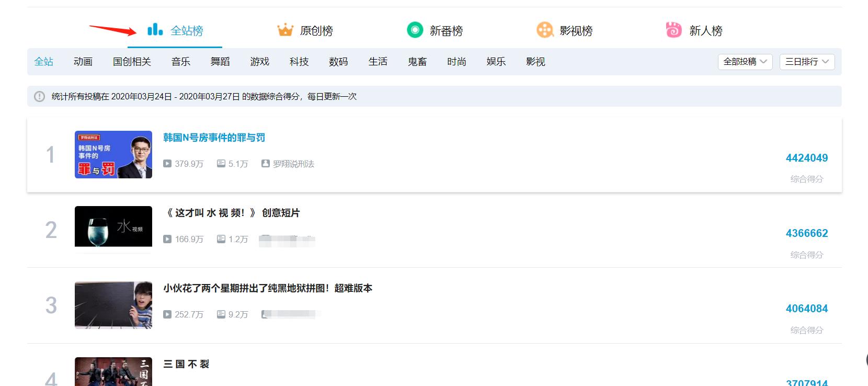
Task: Click the info icon beside 统计所有投稿
Action: click(x=39, y=97)
